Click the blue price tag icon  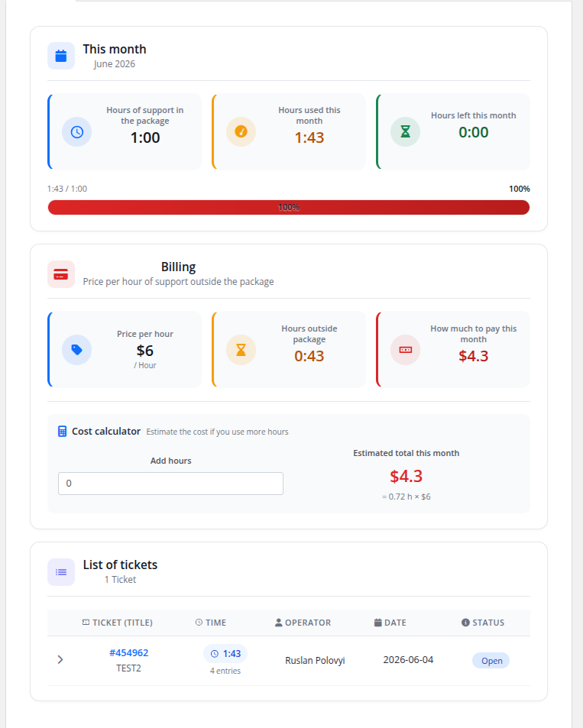click(x=76, y=350)
